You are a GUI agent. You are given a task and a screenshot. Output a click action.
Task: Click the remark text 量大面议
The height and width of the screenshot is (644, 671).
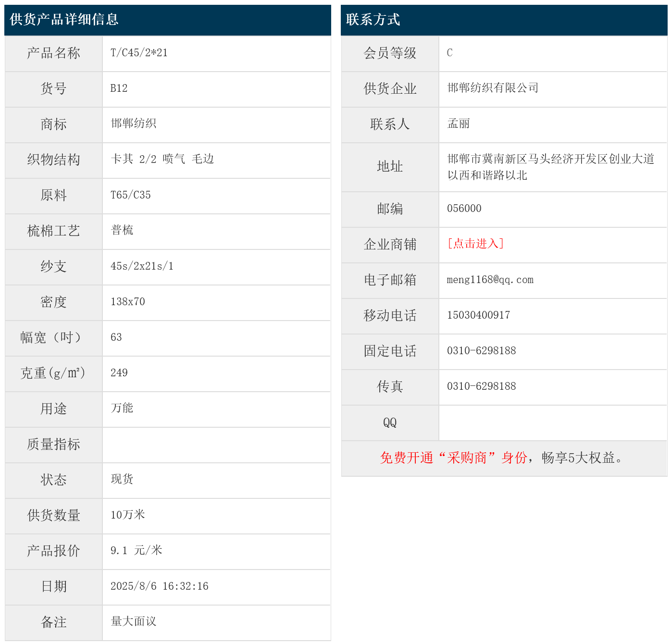tap(133, 621)
